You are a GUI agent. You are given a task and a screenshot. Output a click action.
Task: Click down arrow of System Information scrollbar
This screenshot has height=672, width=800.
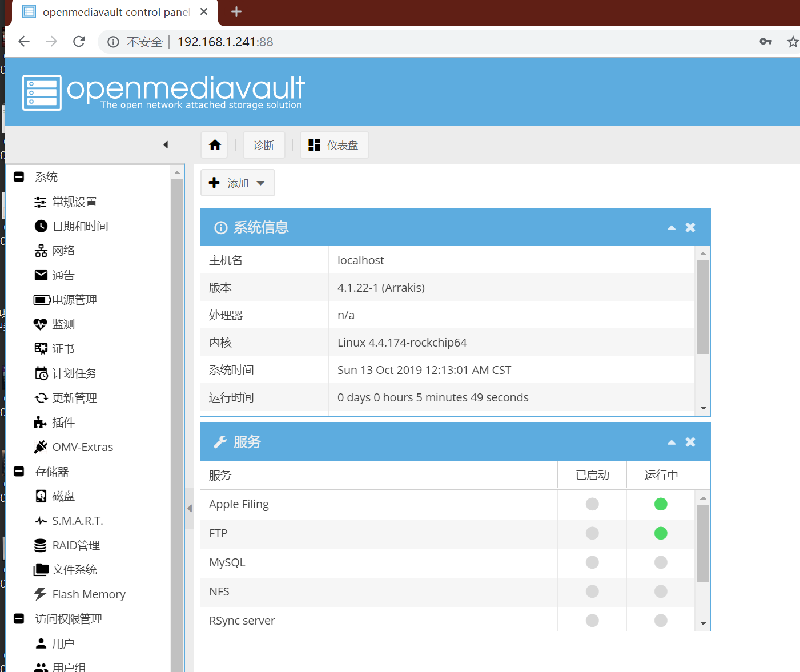click(703, 408)
